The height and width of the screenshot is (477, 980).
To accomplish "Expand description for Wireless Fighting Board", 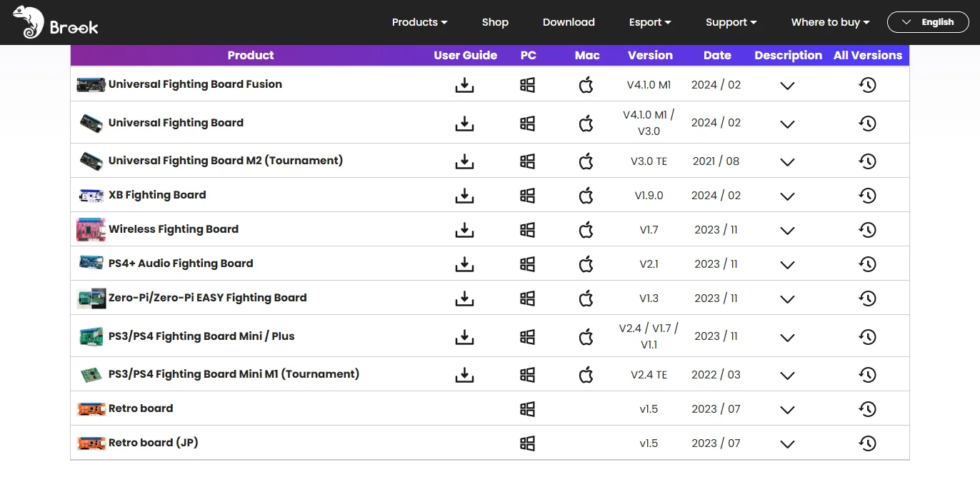I will point(787,230).
